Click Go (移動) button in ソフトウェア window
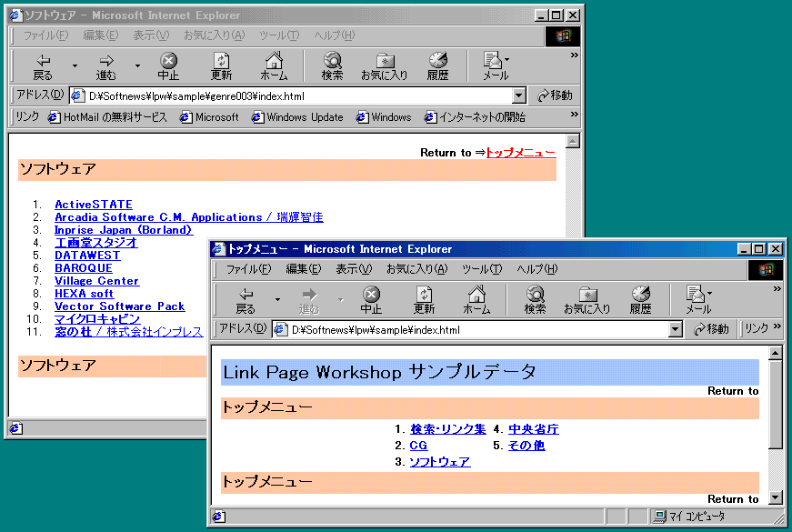 pos(555,95)
